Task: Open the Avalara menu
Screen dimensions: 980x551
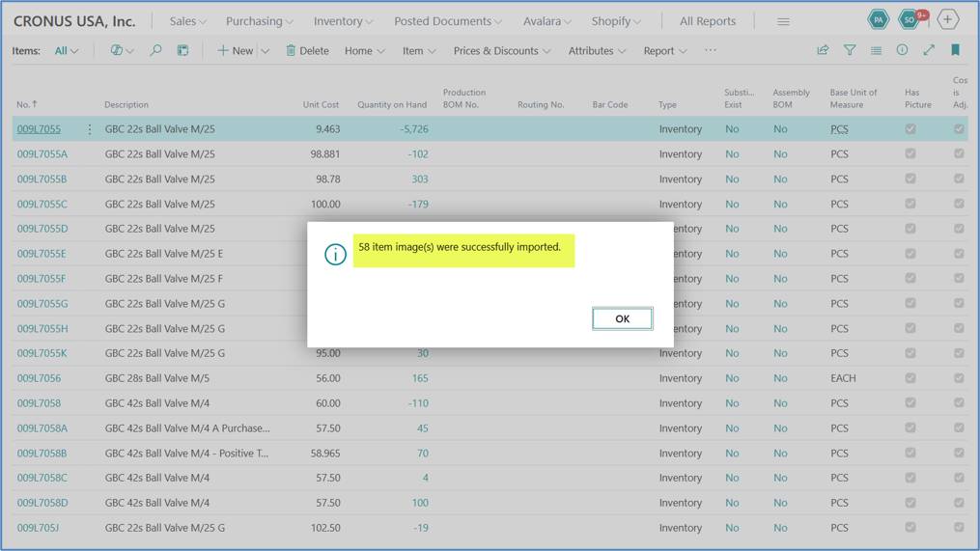Action: click(x=546, y=21)
